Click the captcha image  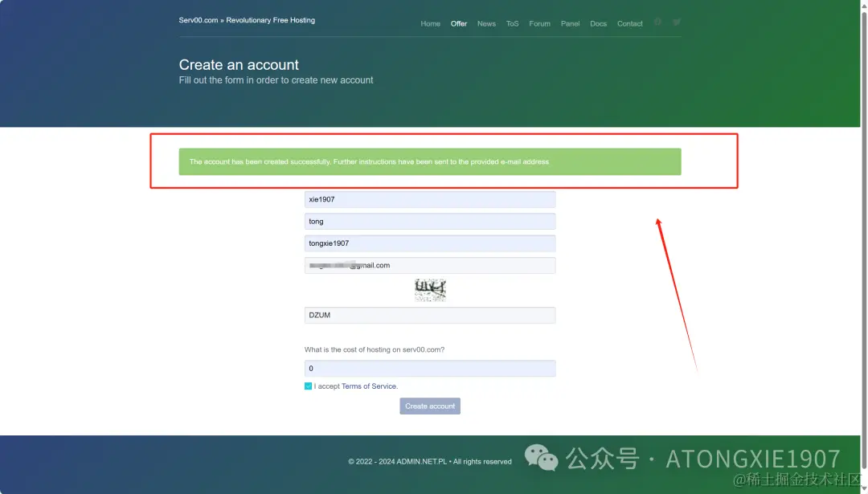(430, 290)
